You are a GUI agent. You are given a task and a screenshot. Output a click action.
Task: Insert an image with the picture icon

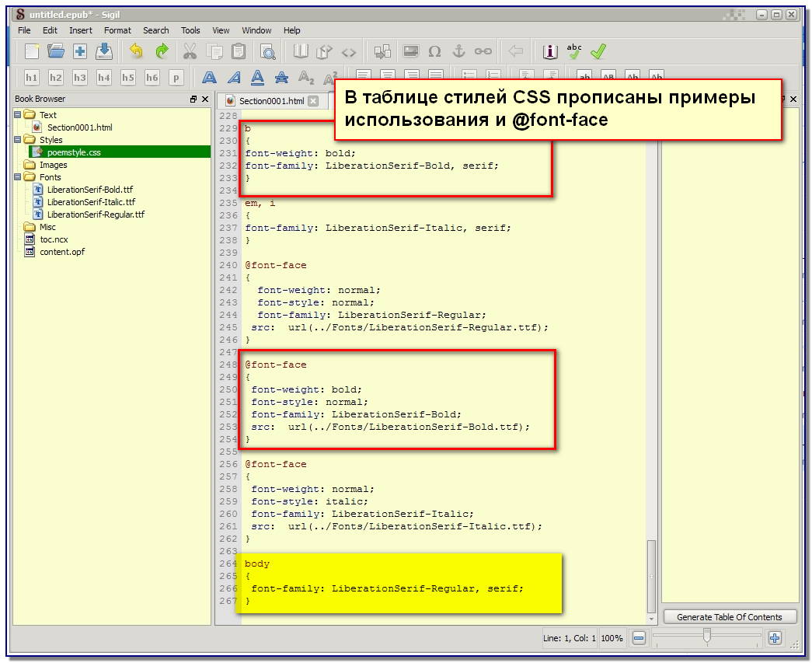tap(410, 51)
